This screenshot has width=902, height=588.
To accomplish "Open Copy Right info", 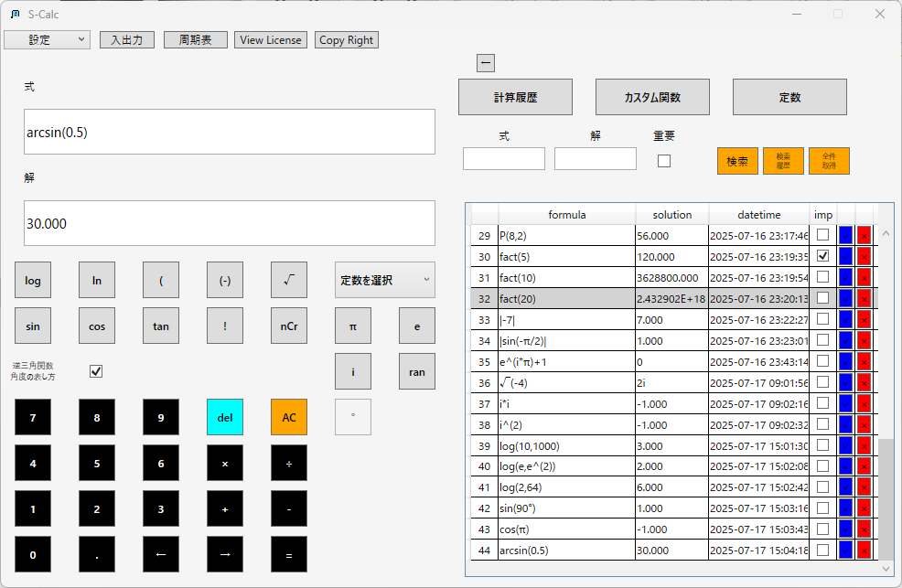I will pos(347,39).
